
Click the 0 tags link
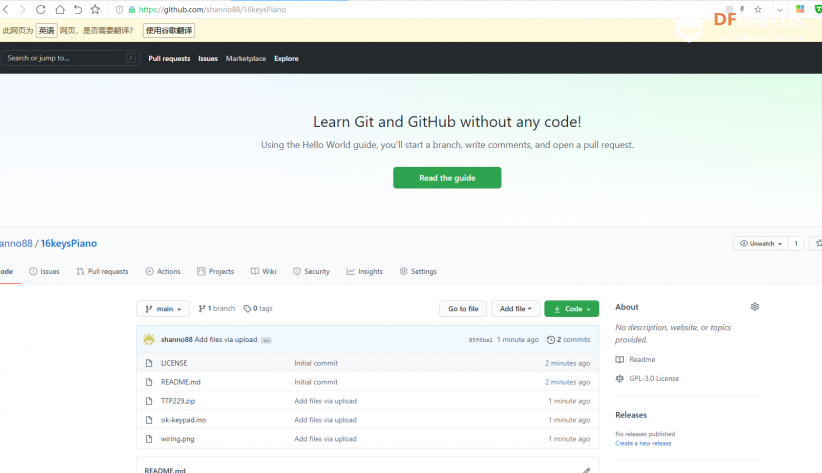(x=258, y=308)
